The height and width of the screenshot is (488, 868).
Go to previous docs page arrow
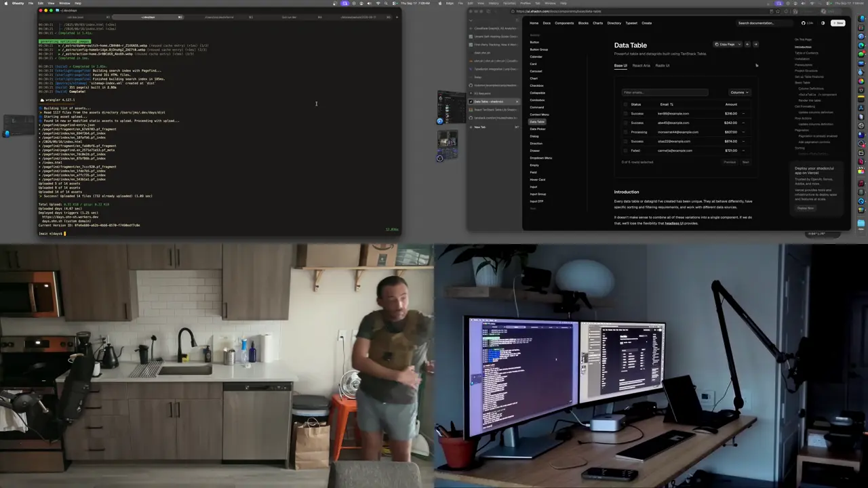pos(747,45)
